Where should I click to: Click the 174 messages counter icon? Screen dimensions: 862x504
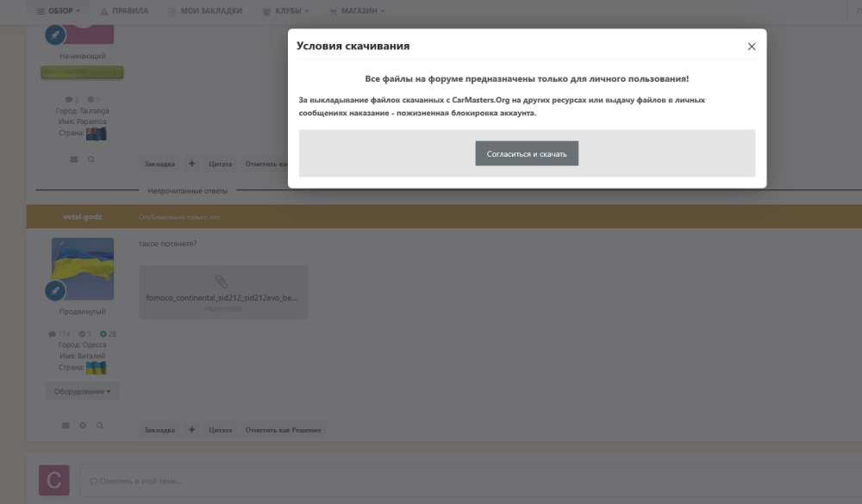tap(53, 334)
